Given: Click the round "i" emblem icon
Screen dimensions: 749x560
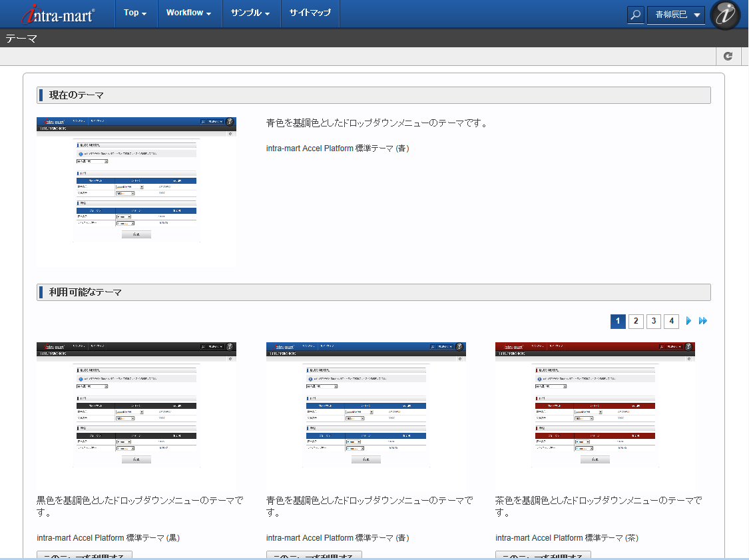Looking at the screenshot, I should point(725,15).
